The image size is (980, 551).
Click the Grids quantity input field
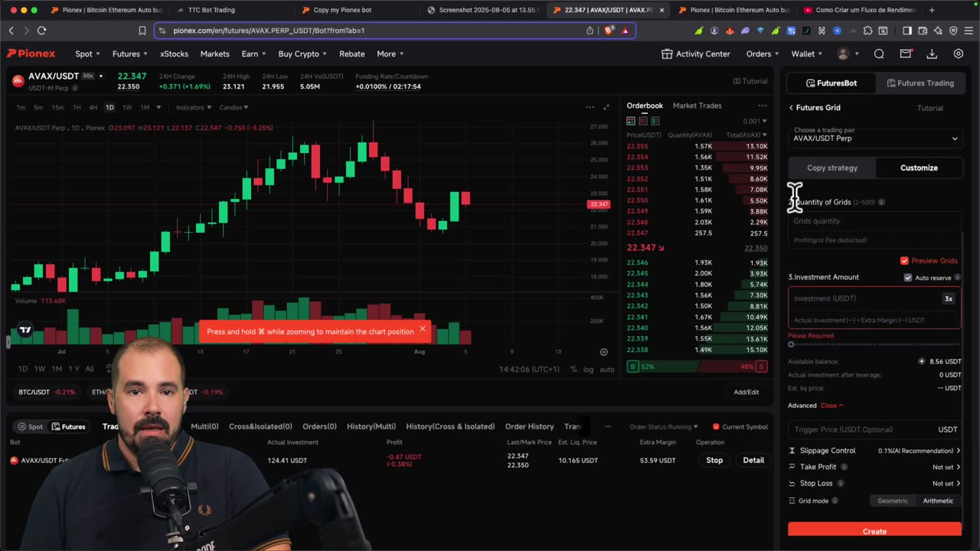pyautogui.click(x=874, y=221)
